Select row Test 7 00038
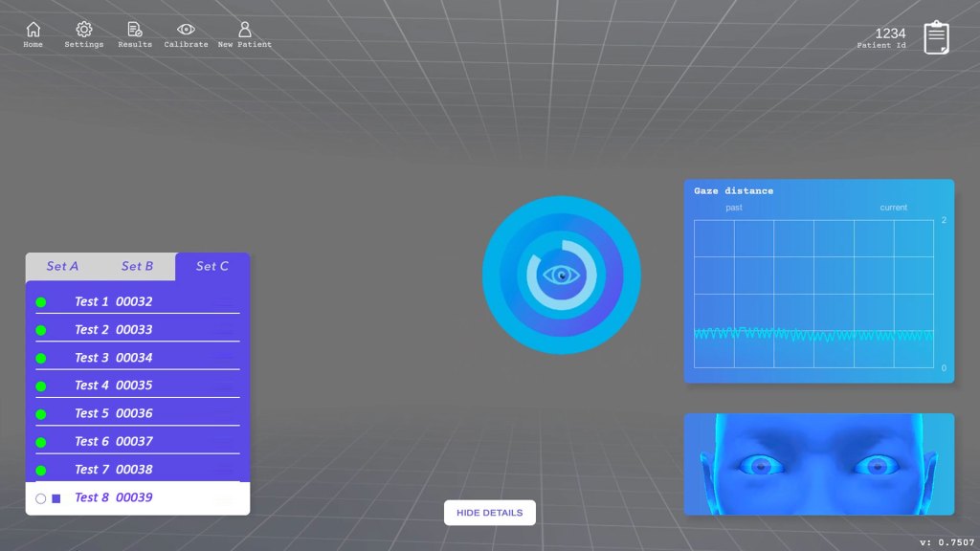This screenshot has width=980, height=551. point(138,469)
